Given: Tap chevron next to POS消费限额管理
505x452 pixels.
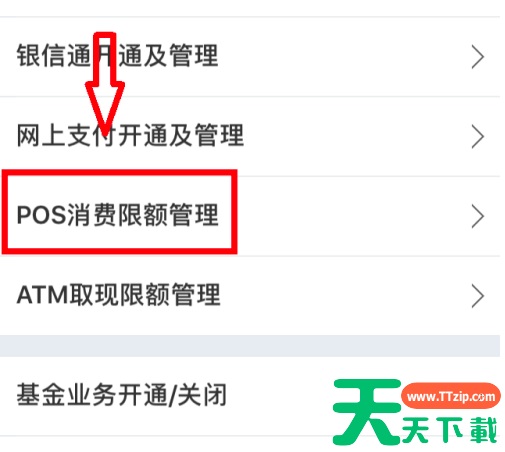Looking at the screenshot, I should tap(478, 216).
